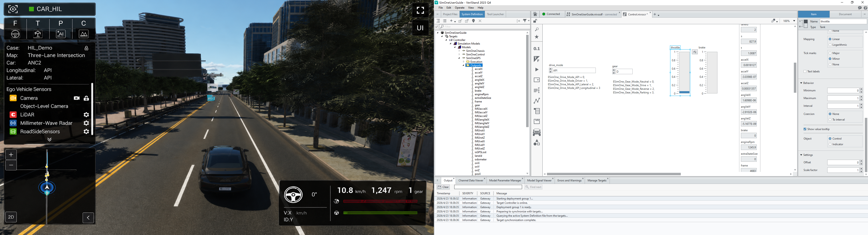
Task: Clear the output log
Action: 443,187
